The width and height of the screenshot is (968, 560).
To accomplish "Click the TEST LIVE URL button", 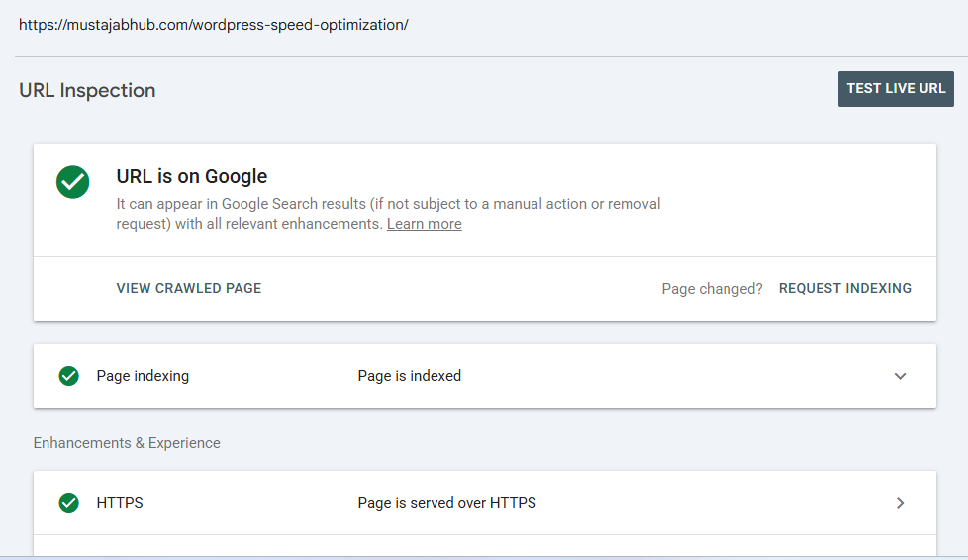I will [896, 89].
